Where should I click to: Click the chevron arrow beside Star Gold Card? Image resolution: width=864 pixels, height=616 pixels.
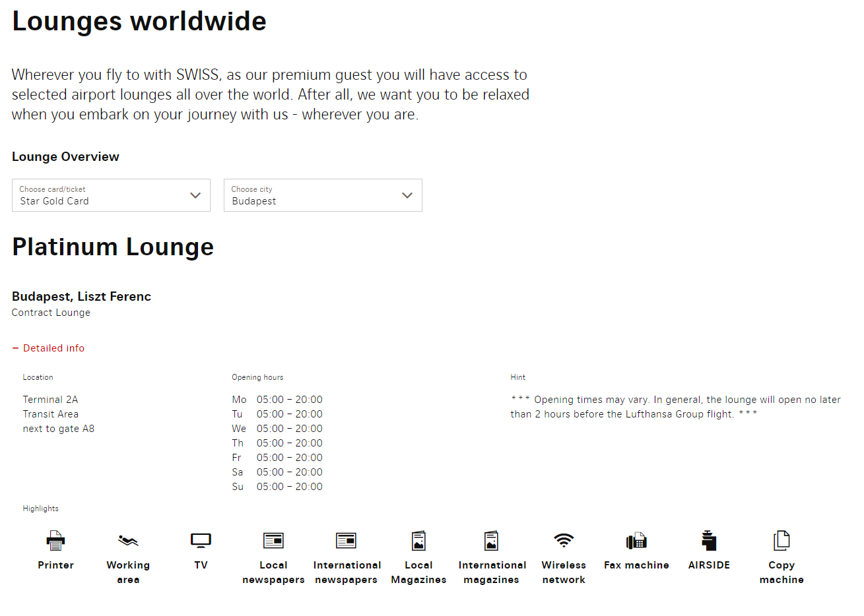[x=195, y=195]
